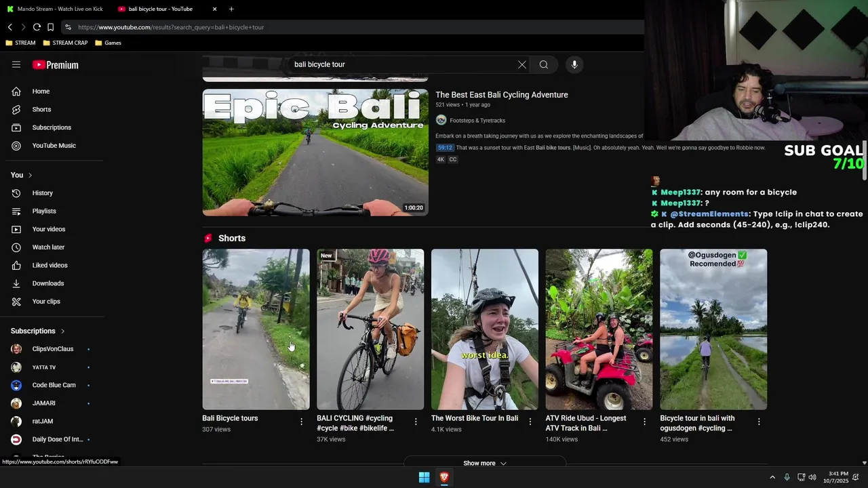Open more options for ATV Ride Ubud short
Screen dimensions: 868x488
[644, 422]
